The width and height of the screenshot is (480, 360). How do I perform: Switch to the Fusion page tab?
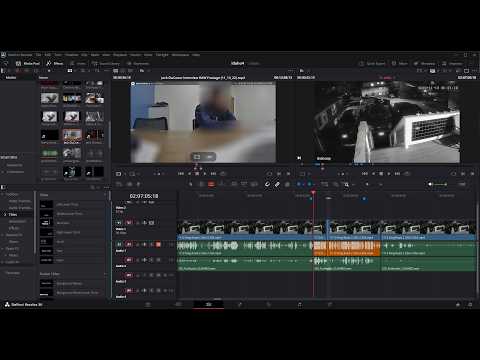point(239,304)
